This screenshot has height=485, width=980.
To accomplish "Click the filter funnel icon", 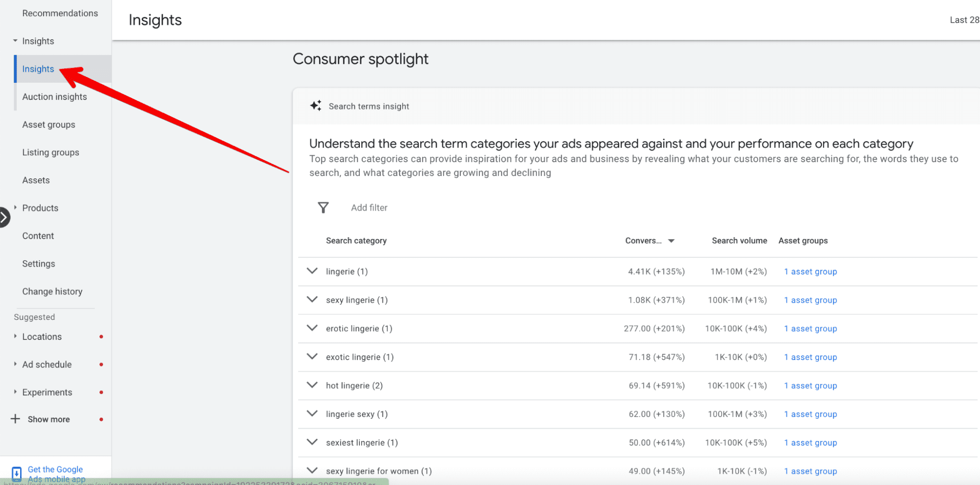I will (x=323, y=208).
